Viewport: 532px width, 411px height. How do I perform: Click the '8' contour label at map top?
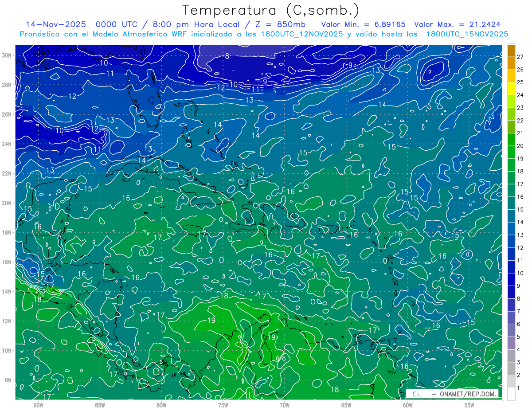(227, 56)
